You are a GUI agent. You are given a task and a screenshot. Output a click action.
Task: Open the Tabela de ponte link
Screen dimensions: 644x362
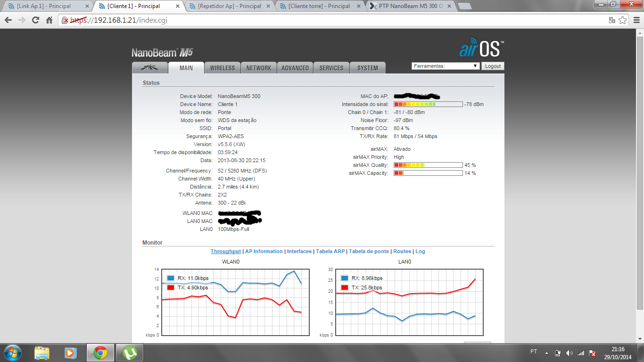click(x=369, y=251)
